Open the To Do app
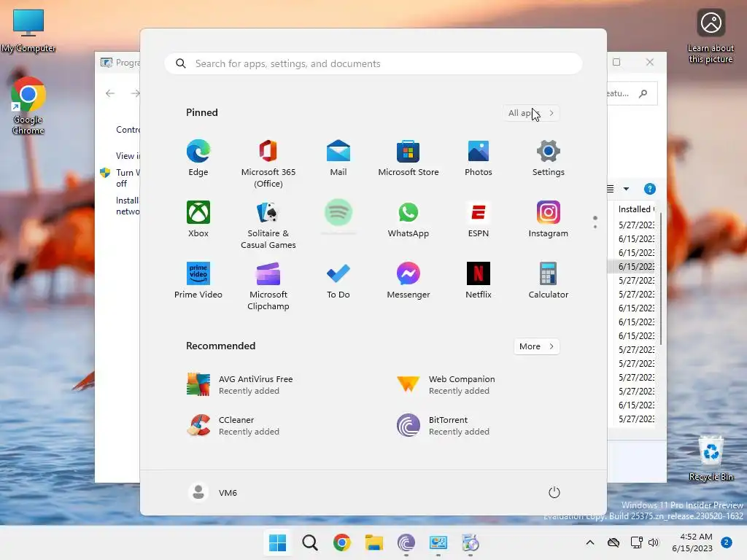This screenshot has height=560, width=747. click(338, 281)
